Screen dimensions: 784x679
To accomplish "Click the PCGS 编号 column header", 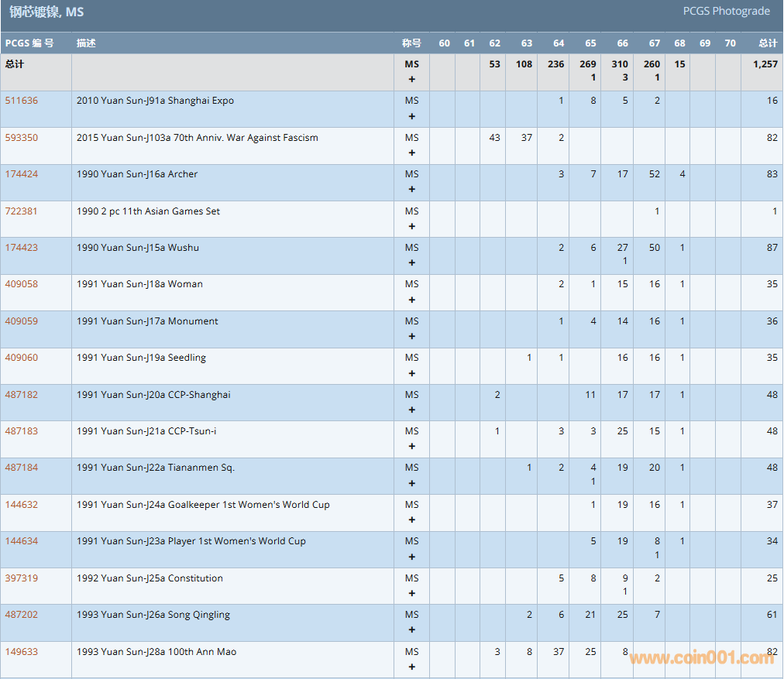I will (29, 43).
